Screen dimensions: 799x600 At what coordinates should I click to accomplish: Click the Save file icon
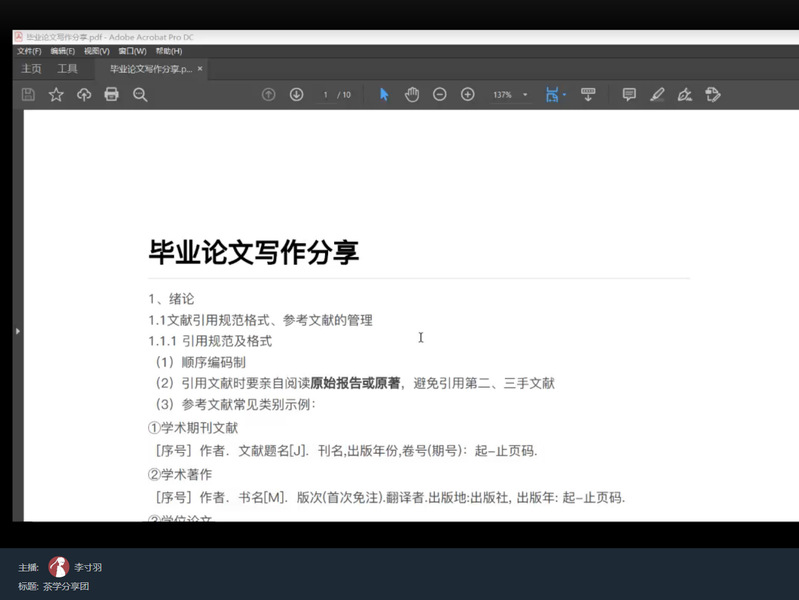click(28, 94)
